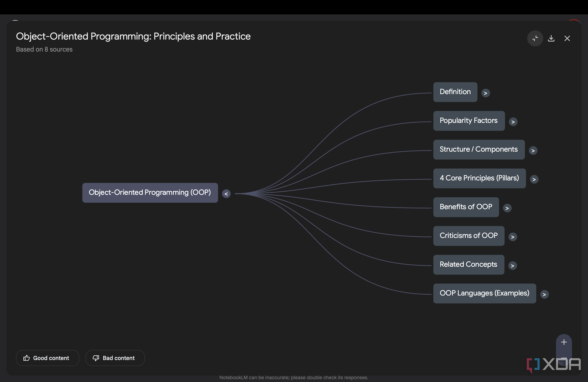588x382 pixels.
Task: Close the mind map panel
Action: click(567, 39)
